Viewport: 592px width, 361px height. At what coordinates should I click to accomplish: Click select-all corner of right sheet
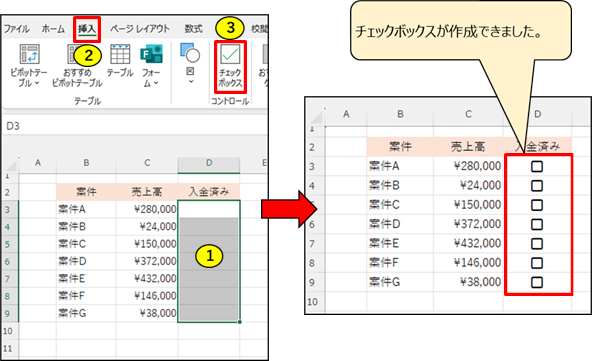click(x=316, y=117)
